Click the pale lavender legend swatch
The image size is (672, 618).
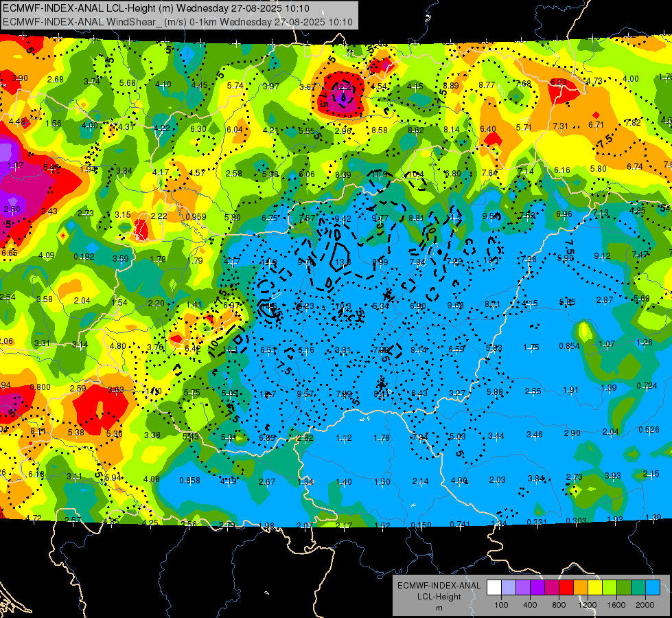pyautogui.click(x=509, y=588)
